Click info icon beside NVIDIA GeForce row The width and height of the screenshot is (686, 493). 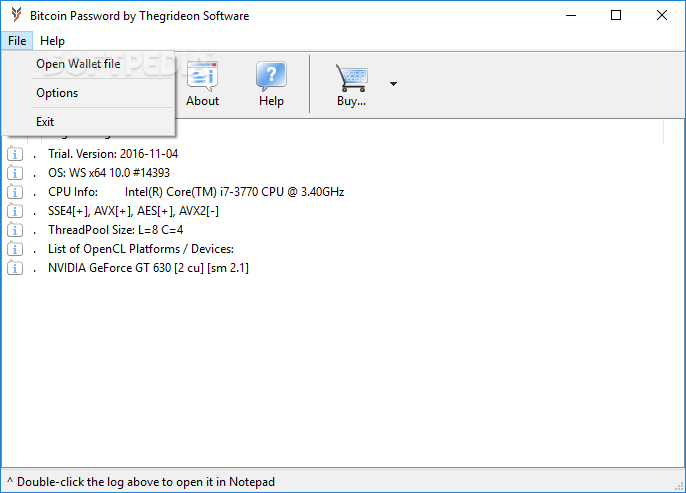click(x=15, y=268)
